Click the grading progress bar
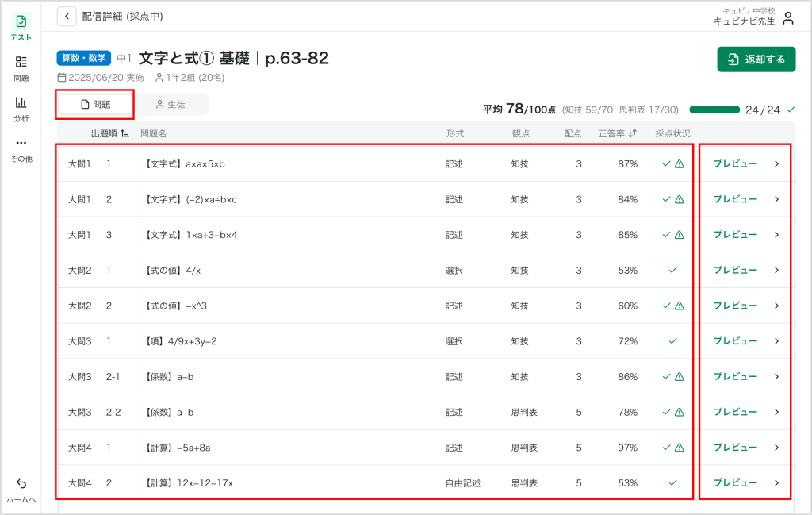The height and width of the screenshot is (515, 812). click(x=714, y=110)
